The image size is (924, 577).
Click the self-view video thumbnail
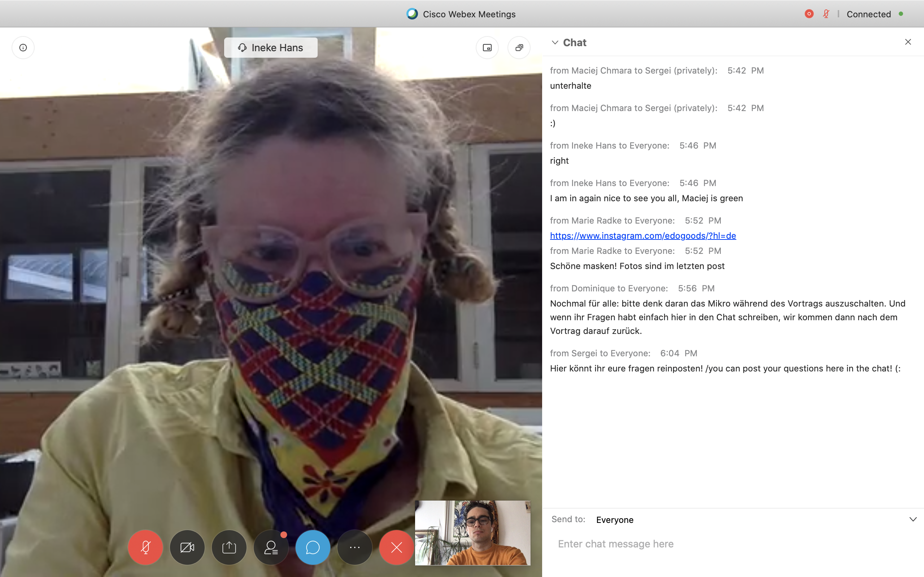coord(473,533)
